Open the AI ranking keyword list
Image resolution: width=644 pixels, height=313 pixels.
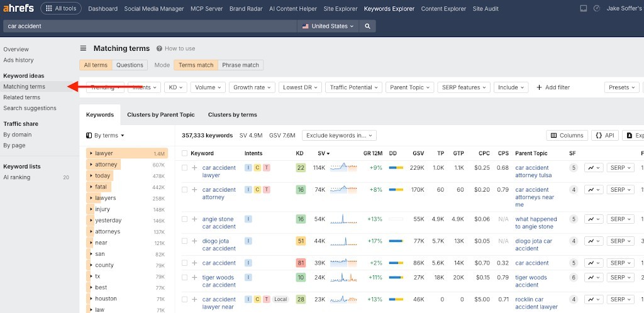pos(17,177)
